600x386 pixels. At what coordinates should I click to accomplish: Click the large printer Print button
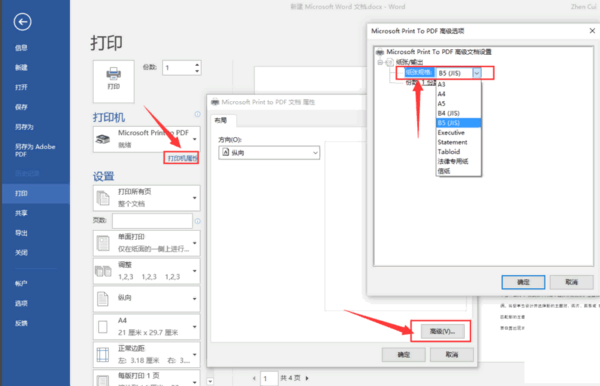pos(114,81)
